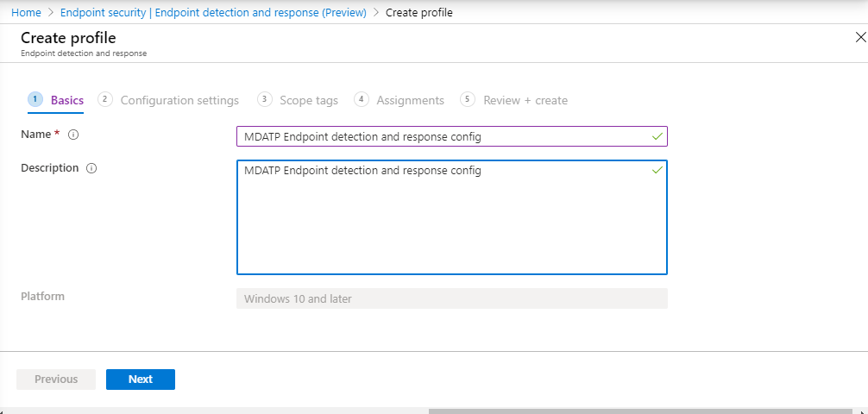Go to the Scope tags step
Viewport: 868px width, 414px height.
[x=298, y=100]
